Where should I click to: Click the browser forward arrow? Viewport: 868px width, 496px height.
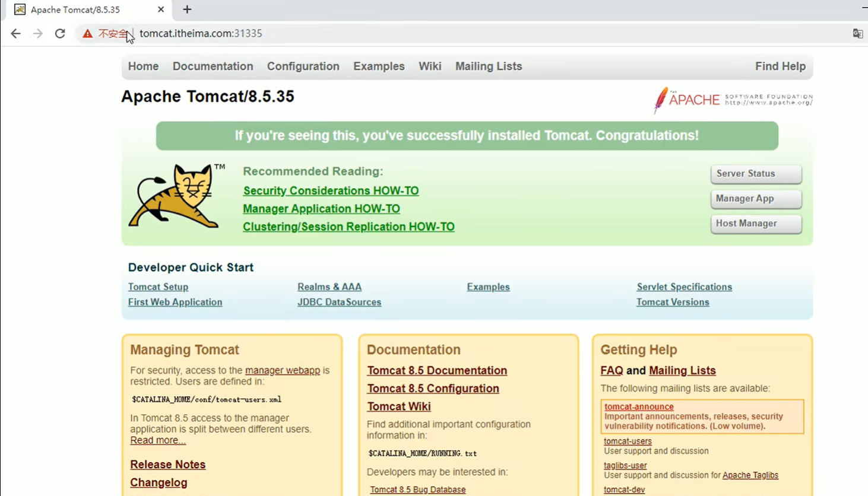tap(38, 34)
